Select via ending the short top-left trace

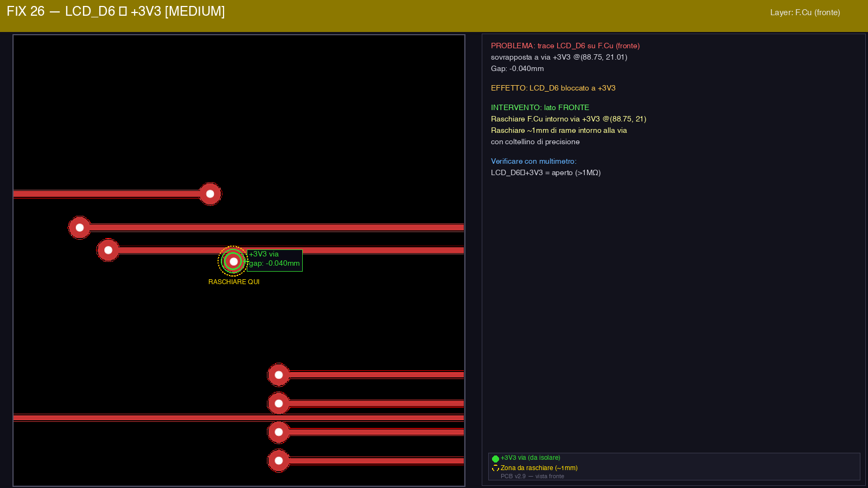(210, 194)
